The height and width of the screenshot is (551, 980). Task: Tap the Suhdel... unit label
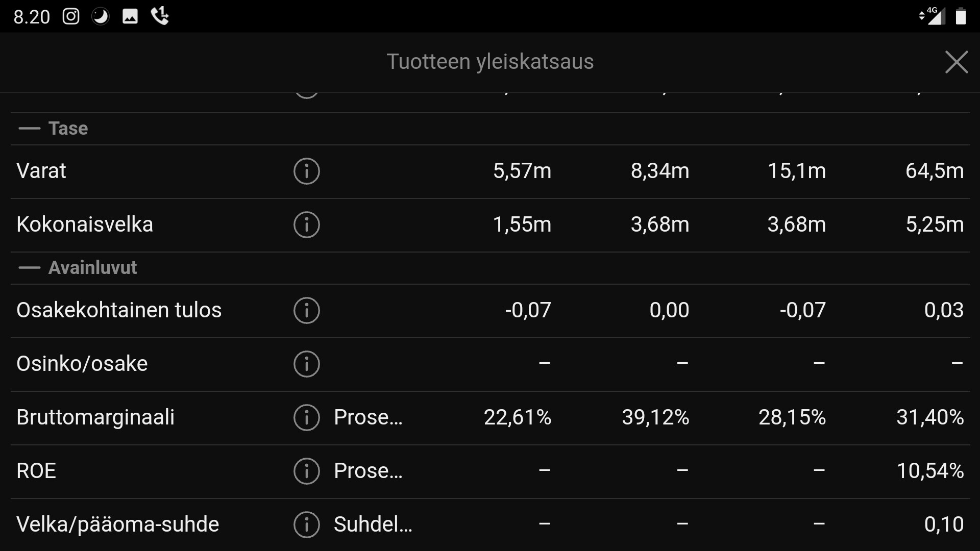click(x=373, y=524)
